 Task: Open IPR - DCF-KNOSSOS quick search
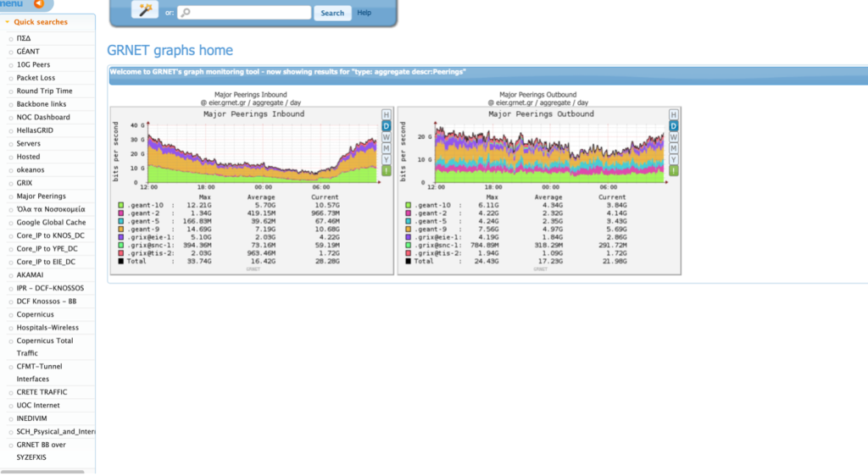tap(50, 288)
